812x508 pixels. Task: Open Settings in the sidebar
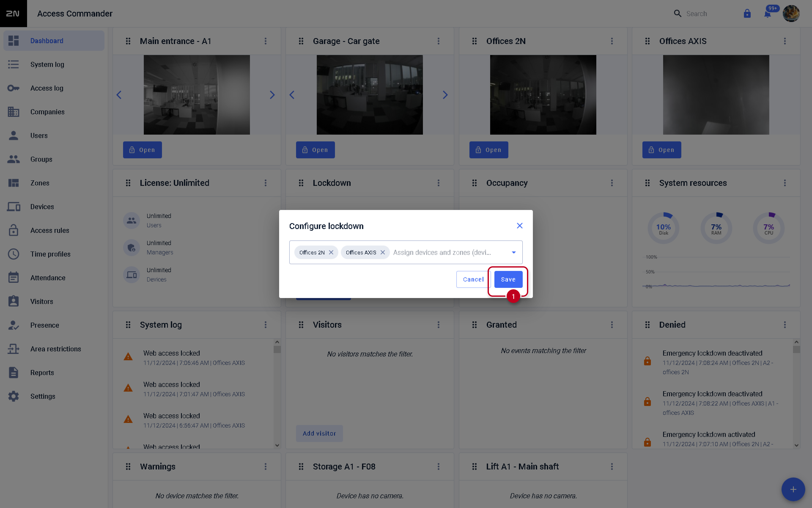pos(54,396)
